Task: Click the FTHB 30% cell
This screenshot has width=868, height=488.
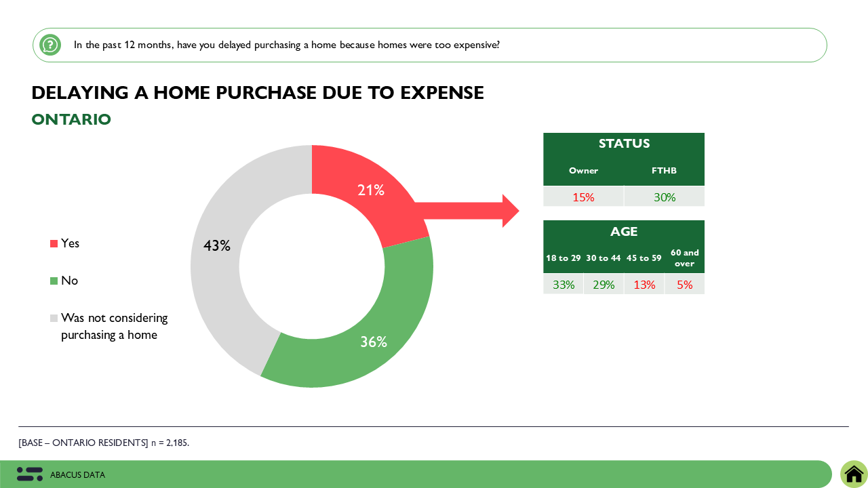Action: click(x=665, y=197)
